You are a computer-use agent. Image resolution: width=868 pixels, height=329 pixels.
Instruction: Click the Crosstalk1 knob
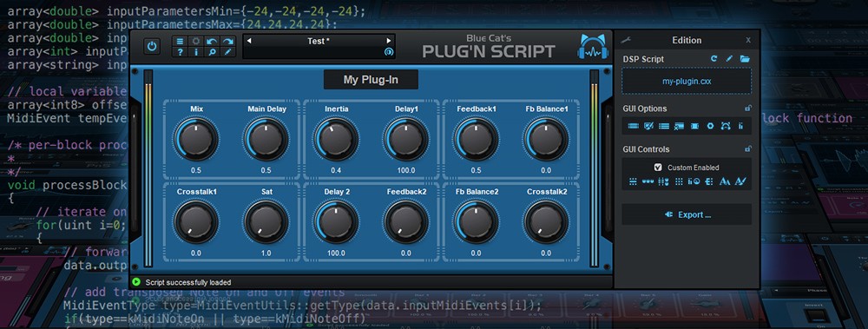tap(196, 222)
